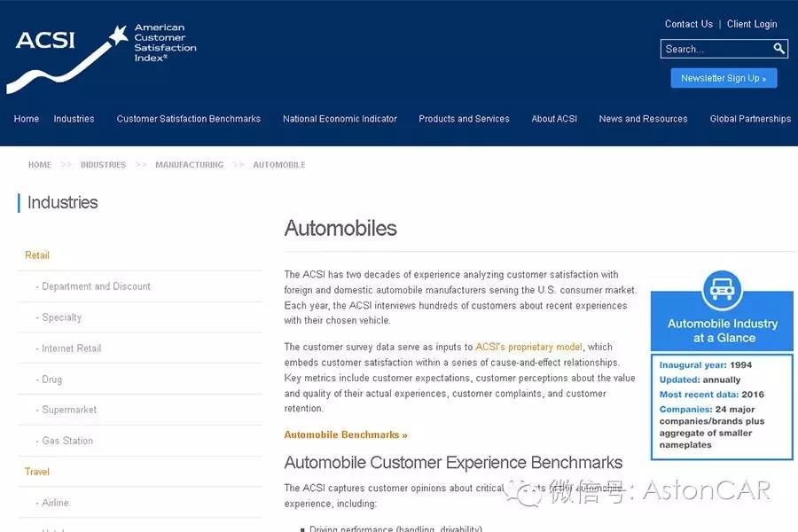Select Specialty in the sidebar
Image resolution: width=798 pixels, height=532 pixels.
[61, 317]
